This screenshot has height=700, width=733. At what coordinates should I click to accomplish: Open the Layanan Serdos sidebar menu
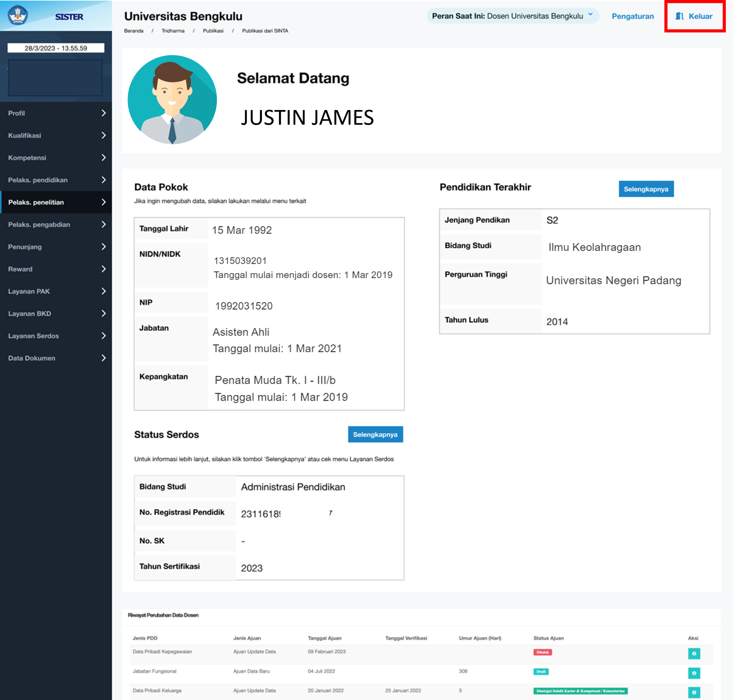56,336
